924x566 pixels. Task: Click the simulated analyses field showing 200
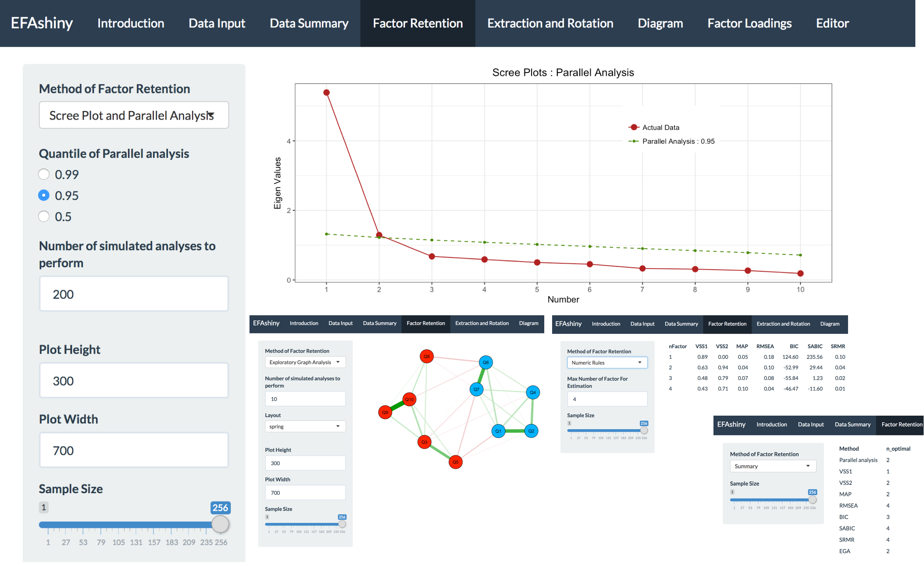133,294
